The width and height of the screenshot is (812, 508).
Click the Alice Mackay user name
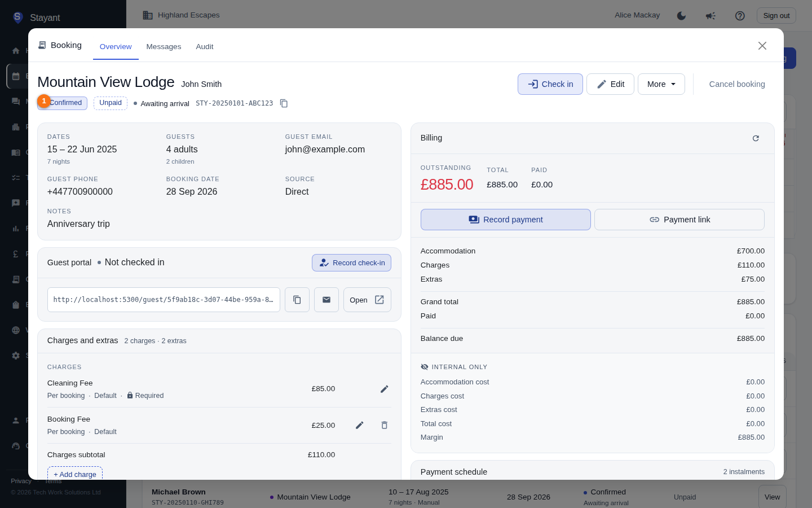(637, 15)
